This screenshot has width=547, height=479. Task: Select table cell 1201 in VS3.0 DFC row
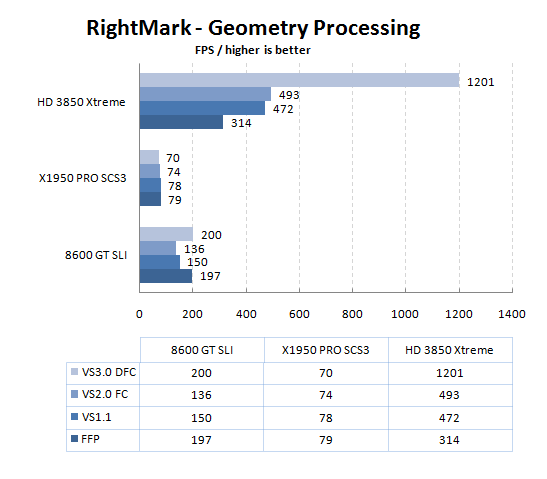coord(450,373)
